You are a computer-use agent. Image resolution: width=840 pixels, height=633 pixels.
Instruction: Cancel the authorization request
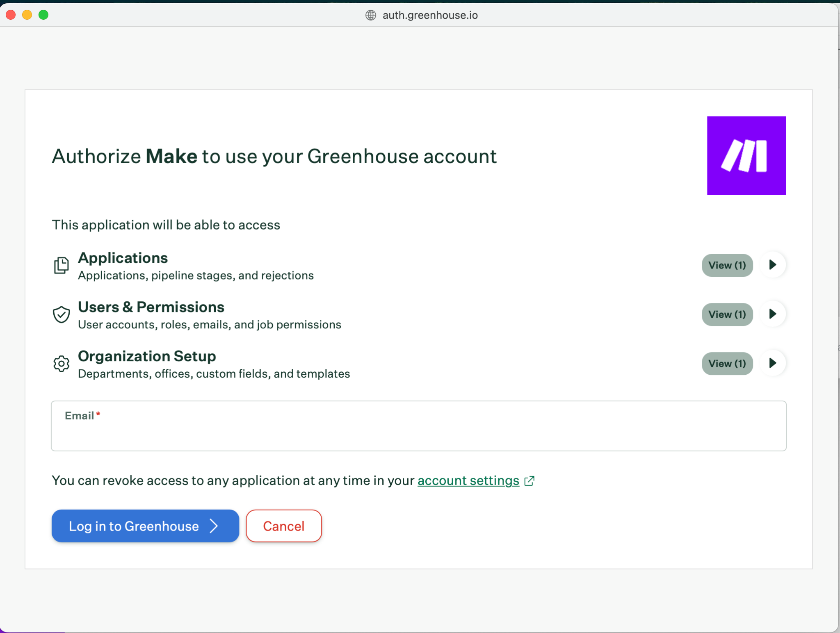(284, 526)
